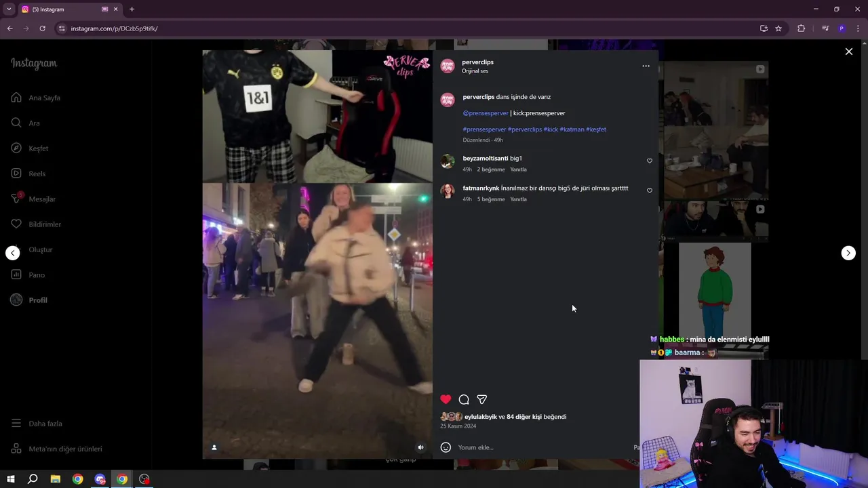Open Ara search in sidebar
Viewport: 868px width, 488px height.
(x=25, y=123)
